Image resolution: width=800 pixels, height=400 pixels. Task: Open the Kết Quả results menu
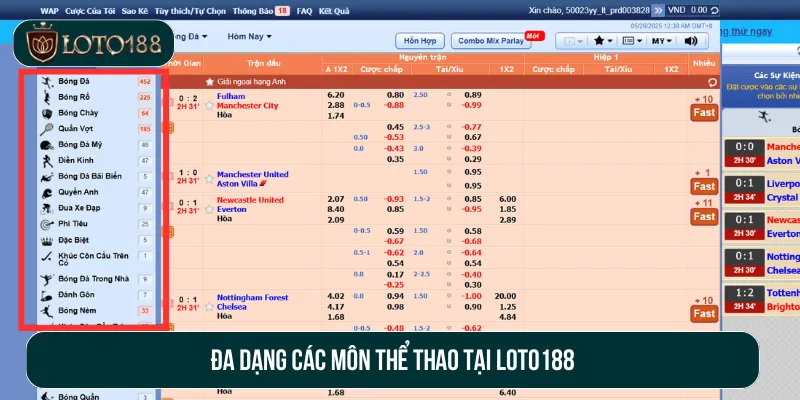coord(334,11)
